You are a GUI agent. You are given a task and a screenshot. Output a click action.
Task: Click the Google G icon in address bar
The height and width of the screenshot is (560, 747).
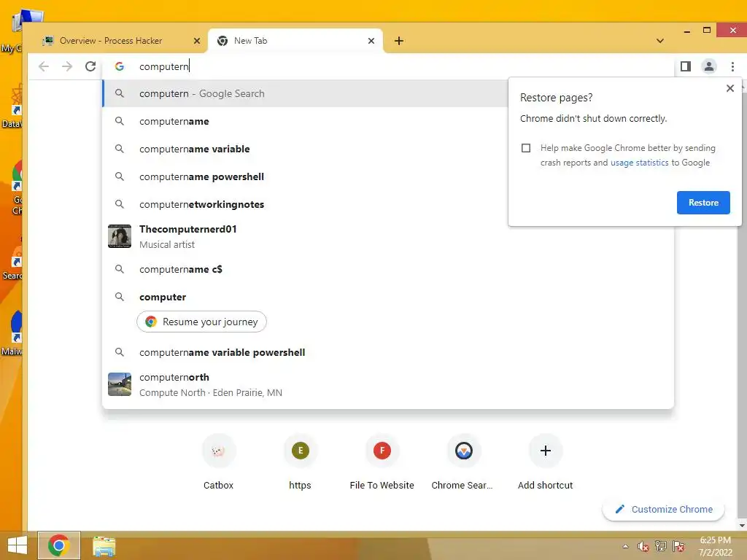tap(120, 66)
